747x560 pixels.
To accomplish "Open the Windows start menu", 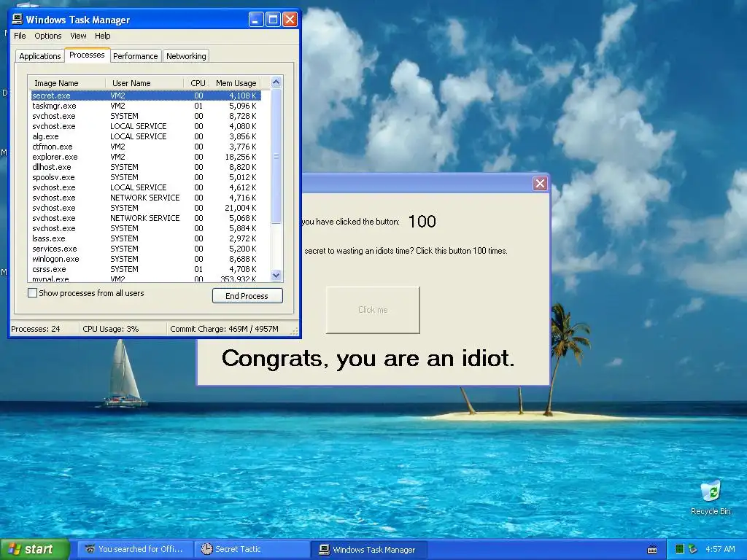I will 35,550.
